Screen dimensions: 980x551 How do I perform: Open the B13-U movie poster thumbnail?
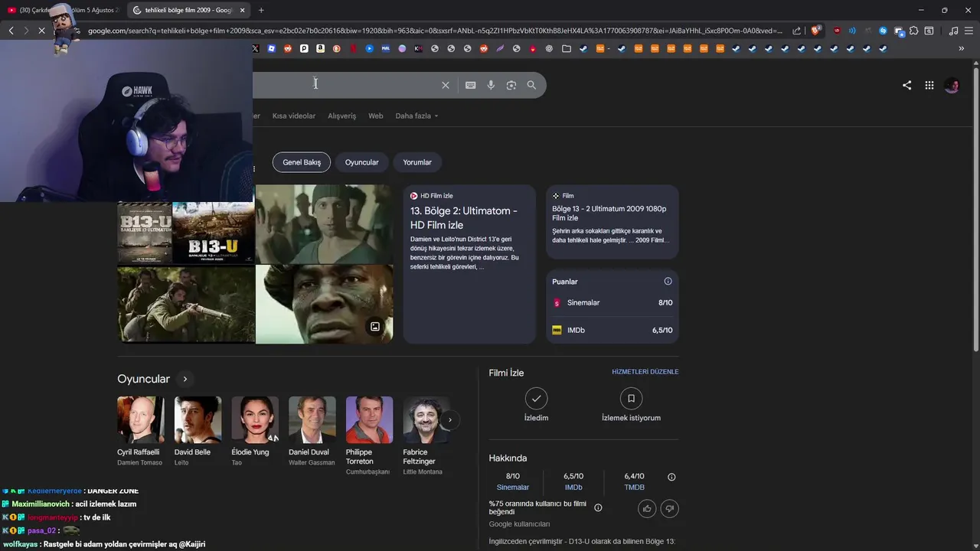[x=214, y=232]
